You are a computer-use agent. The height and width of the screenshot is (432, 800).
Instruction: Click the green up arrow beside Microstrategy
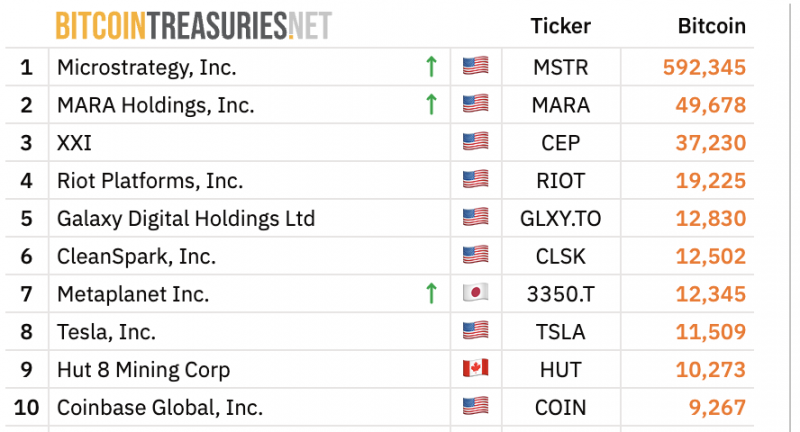pyautogui.click(x=431, y=67)
